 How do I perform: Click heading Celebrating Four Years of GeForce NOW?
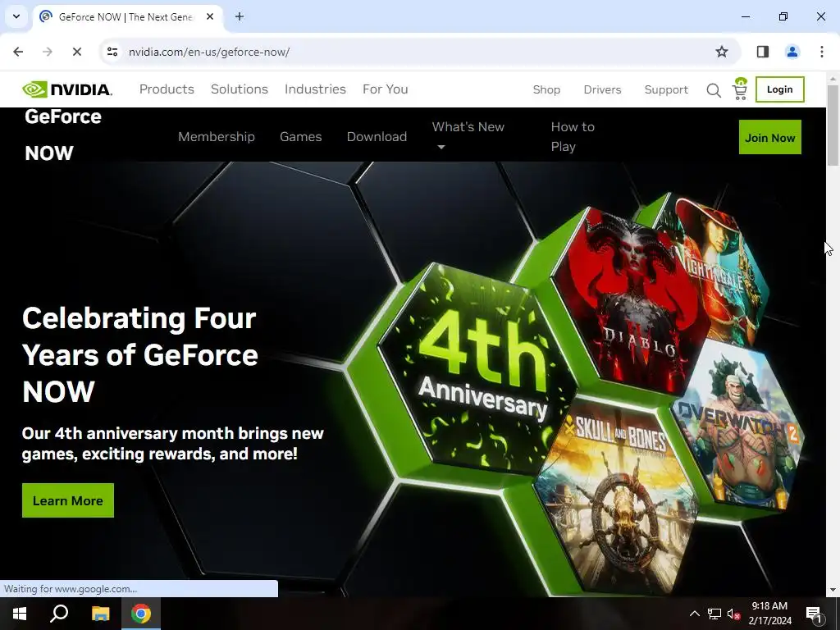click(x=139, y=354)
